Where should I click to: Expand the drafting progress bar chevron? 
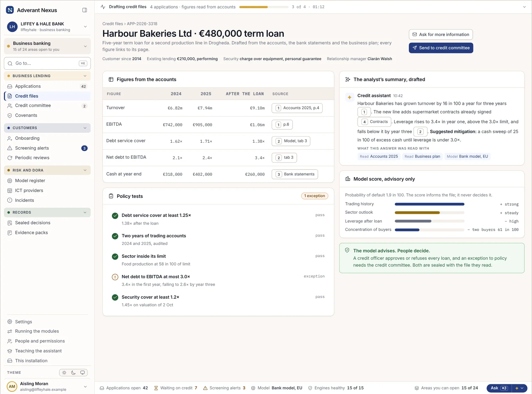pos(524,7)
